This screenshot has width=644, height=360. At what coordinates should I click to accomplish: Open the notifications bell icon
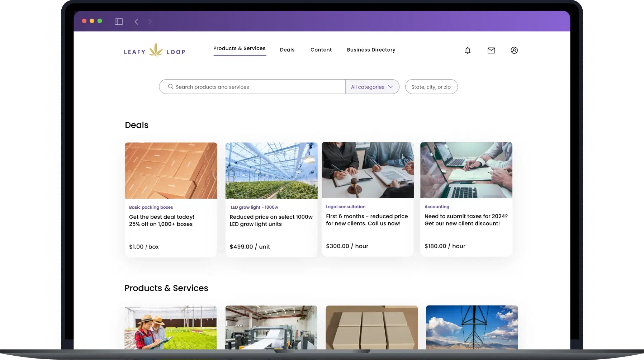pos(468,51)
